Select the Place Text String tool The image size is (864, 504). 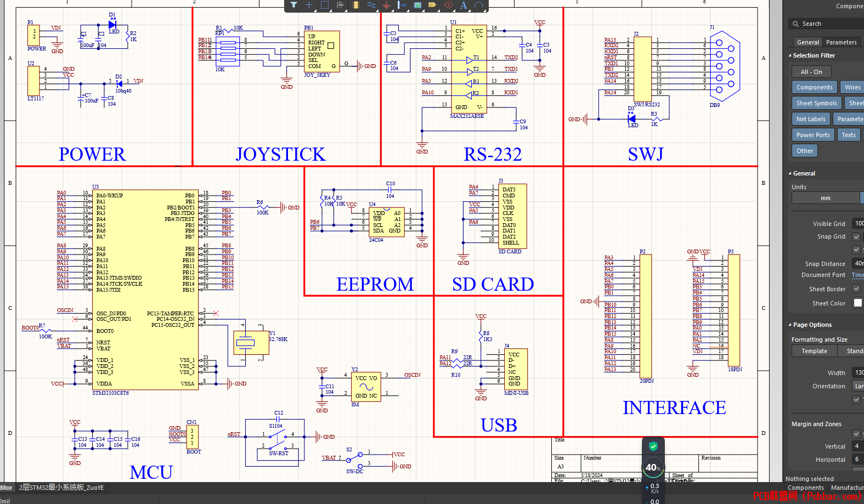[x=464, y=5]
